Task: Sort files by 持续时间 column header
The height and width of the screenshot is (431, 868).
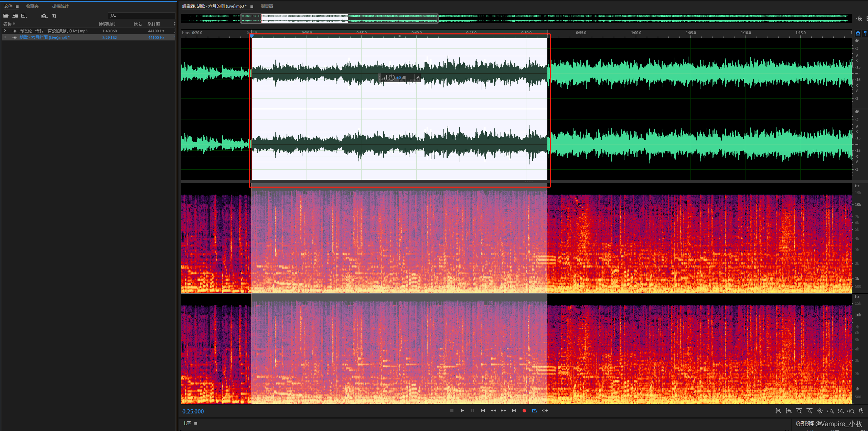Action: [107, 24]
